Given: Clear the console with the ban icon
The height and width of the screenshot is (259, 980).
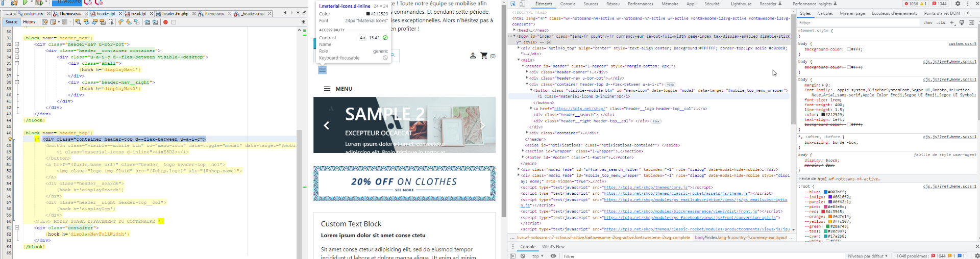Looking at the screenshot, I should click(x=523, y=256).
